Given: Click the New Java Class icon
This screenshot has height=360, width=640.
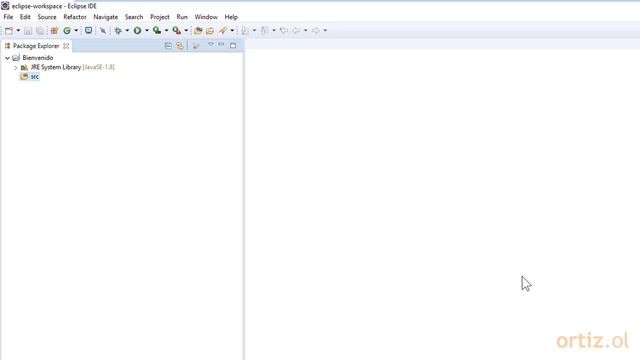Looking at the screenshot, I should point(67,31).
